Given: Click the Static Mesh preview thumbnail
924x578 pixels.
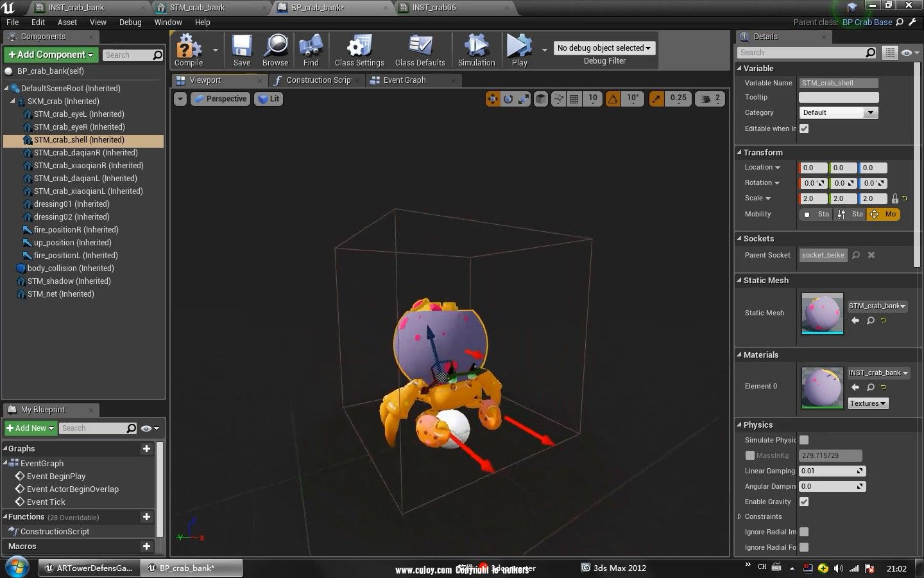Looking at the screenshot, I should pos(823,313).
